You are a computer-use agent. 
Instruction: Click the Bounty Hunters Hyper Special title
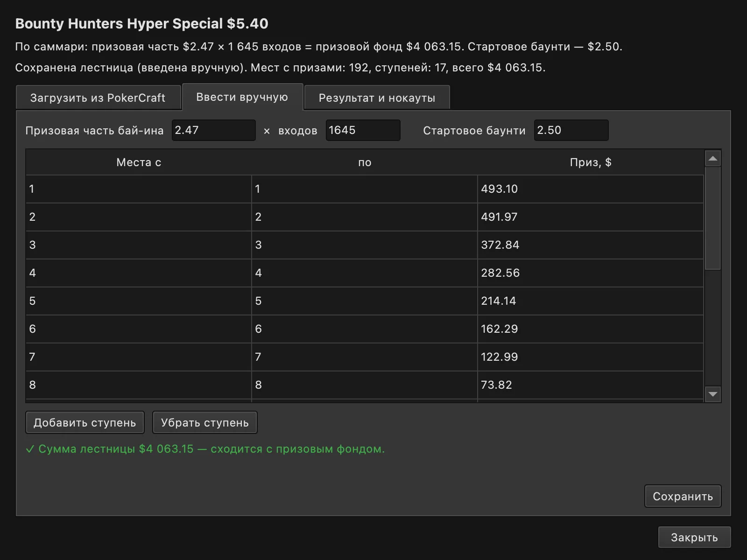coord(142,24)
